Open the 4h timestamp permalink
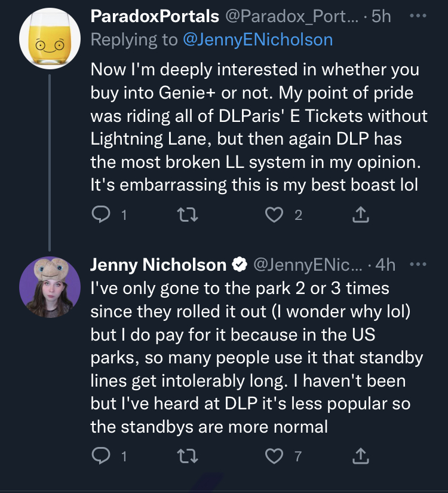The height and width of the screenshot is (493, 448). point(385,265)
